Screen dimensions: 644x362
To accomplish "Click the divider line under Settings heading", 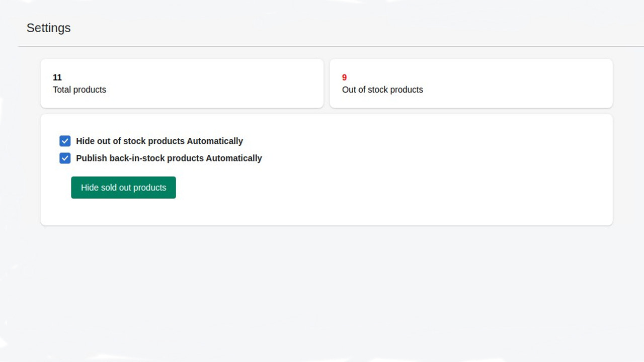I will coord(331,46).
